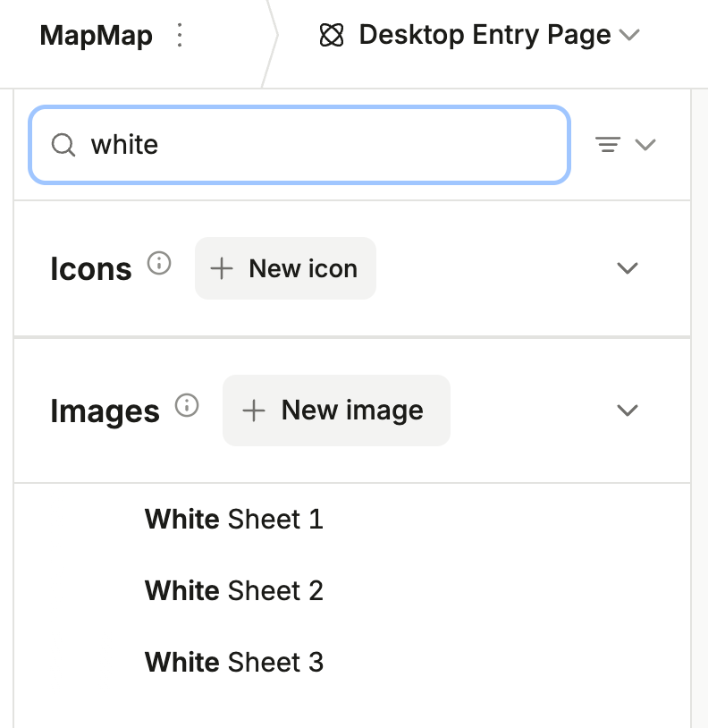Collapse the Images section chevron
This screenshot has height=728, width=708.
tap(628, 411)
